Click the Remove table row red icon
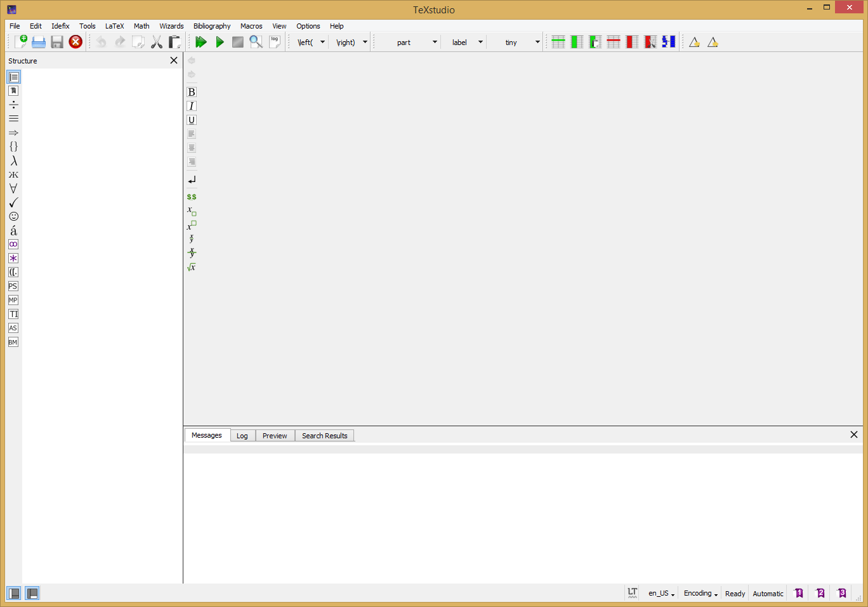The height and width of the screenshot is (607, 868). [614, 42]
